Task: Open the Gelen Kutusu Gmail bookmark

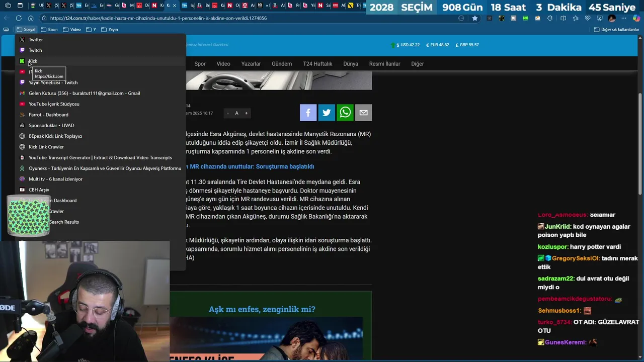Action: click(101, 93)
